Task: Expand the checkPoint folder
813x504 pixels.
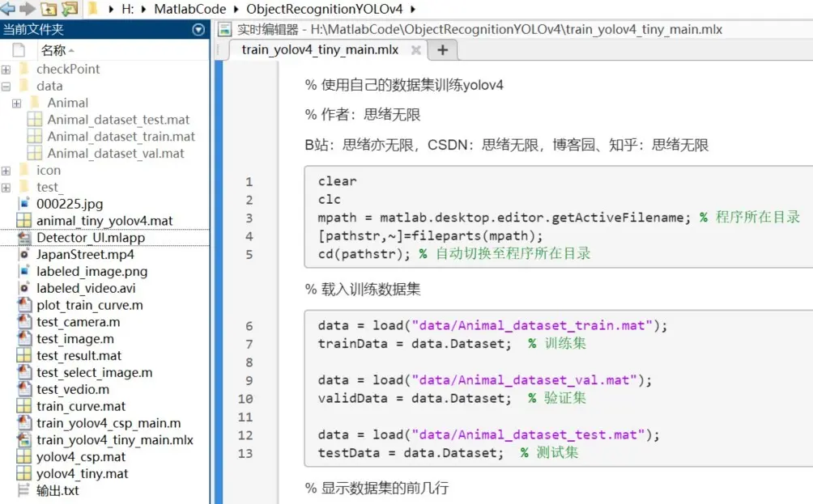Action: coord(6,70)
